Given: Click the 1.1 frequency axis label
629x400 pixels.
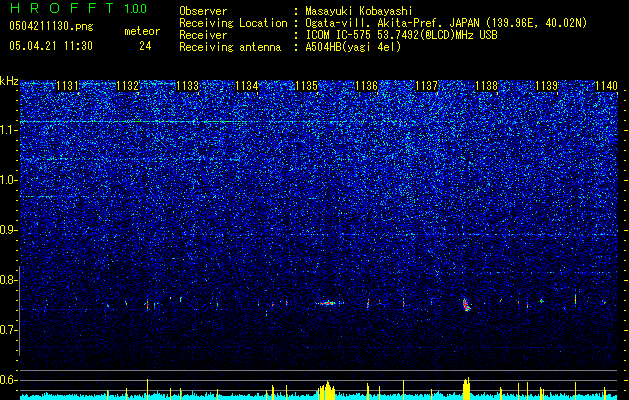Looking at the screenshot, I should coord(9,130).
